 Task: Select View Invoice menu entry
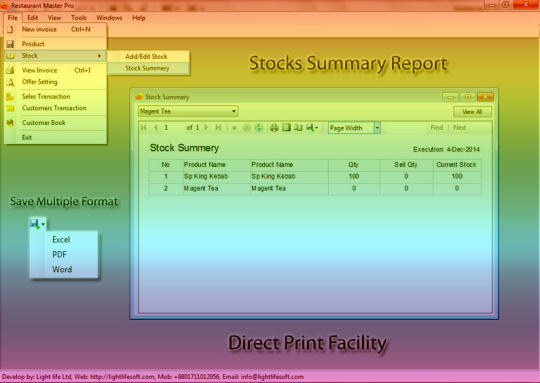click(x=55, y=70)
